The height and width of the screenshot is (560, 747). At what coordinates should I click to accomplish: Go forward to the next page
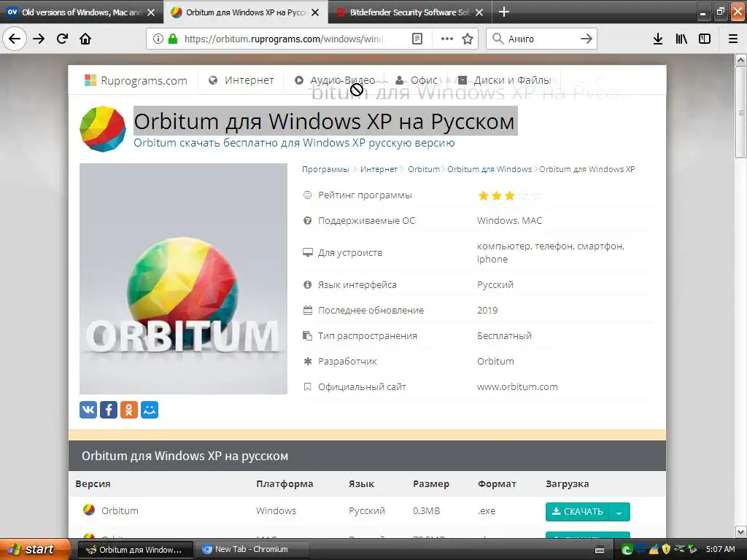39,39
